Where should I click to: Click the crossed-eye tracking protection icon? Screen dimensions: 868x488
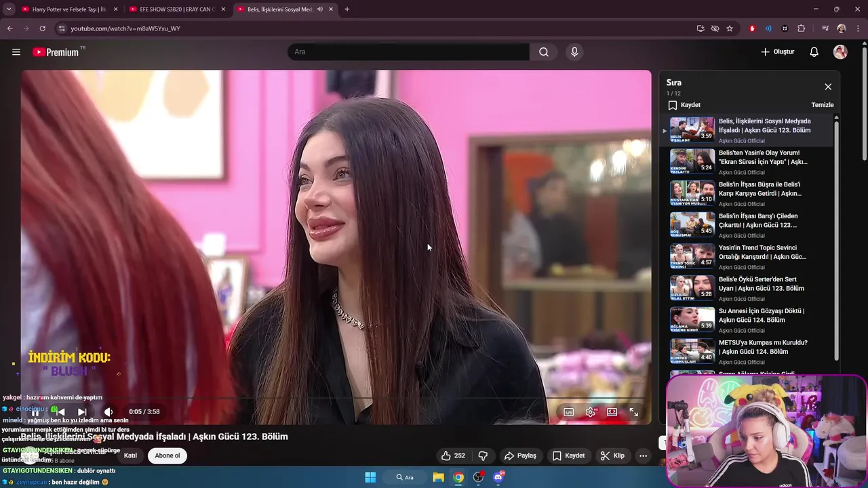[715, 28]
